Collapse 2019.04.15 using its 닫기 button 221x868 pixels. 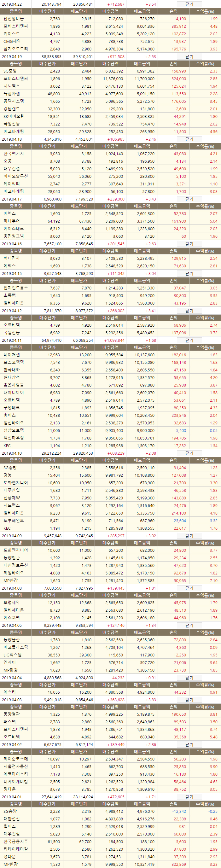[x=189, y=274]
